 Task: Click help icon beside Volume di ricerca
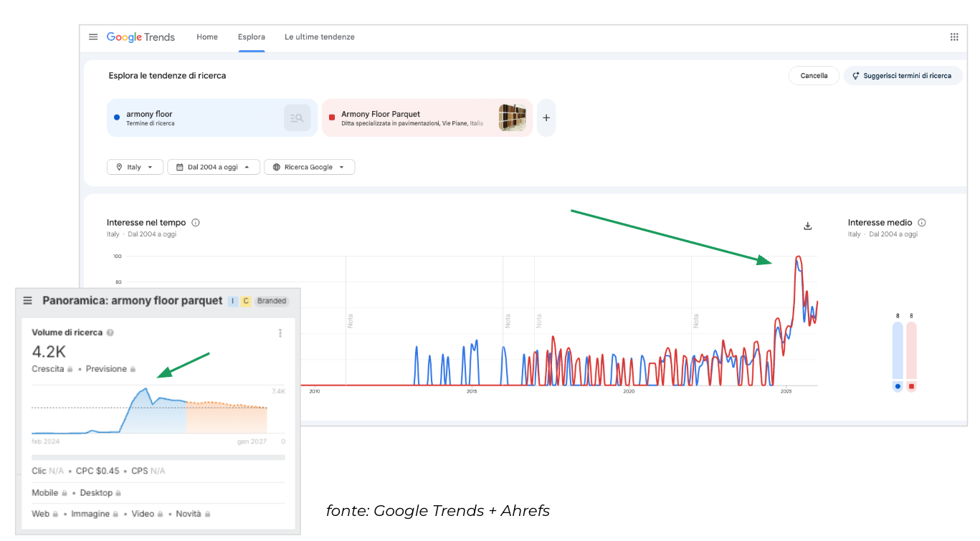(110, 332)
